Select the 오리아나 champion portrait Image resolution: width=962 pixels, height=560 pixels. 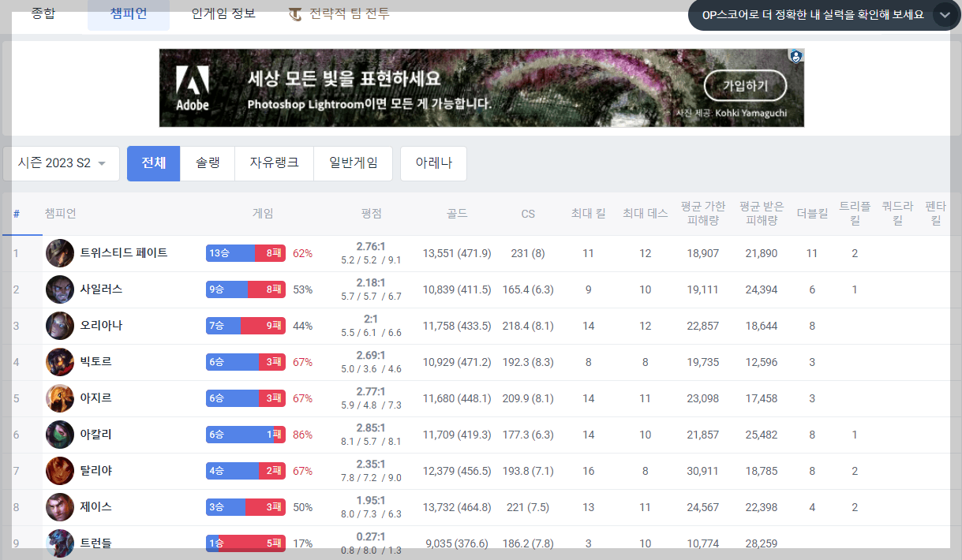tap(59, 325)
